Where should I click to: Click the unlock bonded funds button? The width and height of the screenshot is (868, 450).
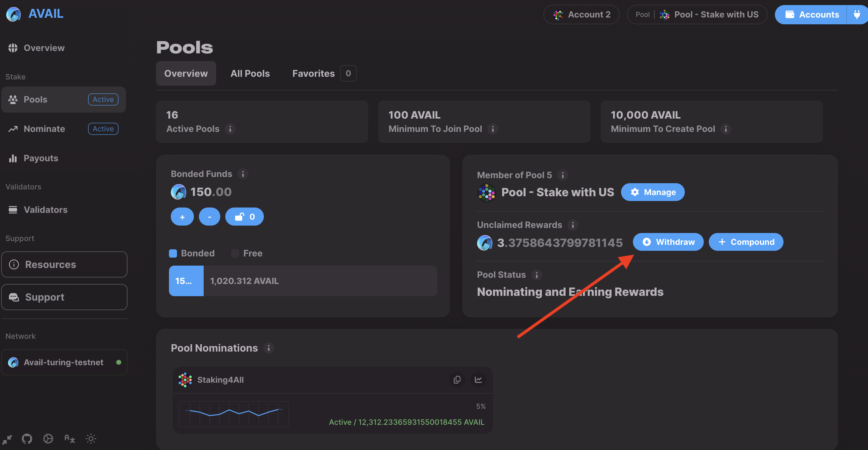(x=244, y=217)
